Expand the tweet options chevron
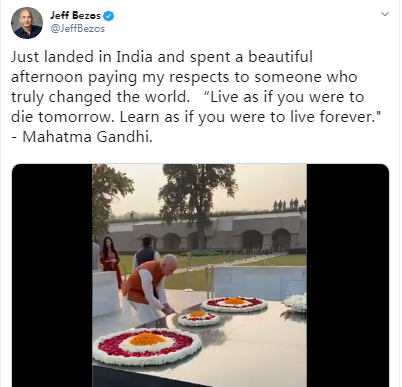The height and width of the screenshot is (387, 402). click(x=385, y=14)
